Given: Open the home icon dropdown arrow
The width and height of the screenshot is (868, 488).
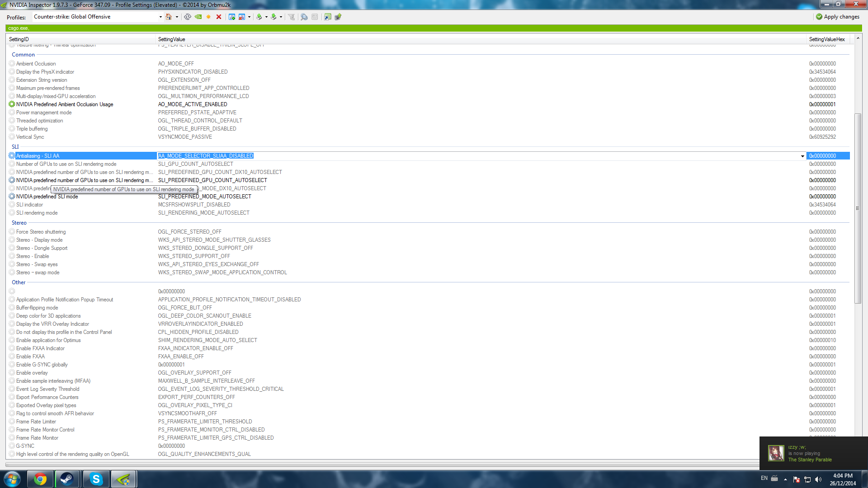Looking at the screenshot, I should point(177,17).
